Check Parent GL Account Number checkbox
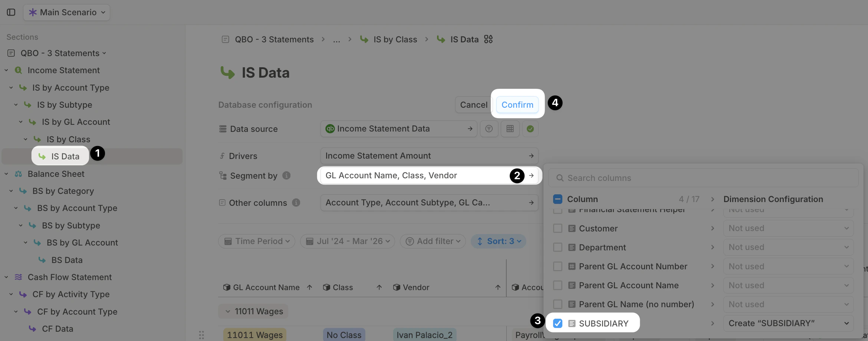 [x=558, y=266]
